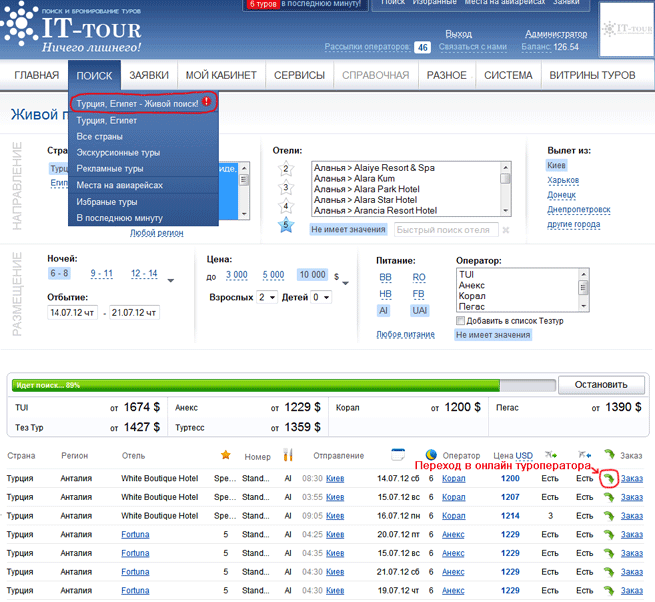The image size is (655, 602).
Task: Click 'Любое питание' link
Action: click(405, 335)
